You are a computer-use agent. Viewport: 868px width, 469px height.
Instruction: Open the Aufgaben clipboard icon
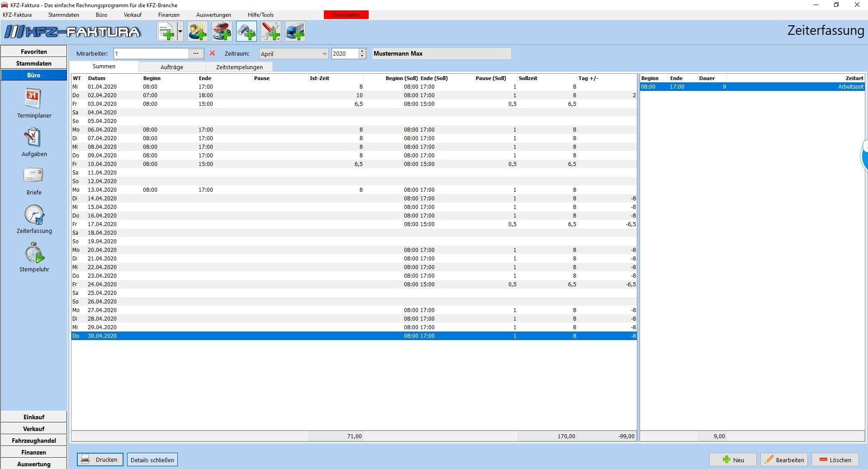33,137
